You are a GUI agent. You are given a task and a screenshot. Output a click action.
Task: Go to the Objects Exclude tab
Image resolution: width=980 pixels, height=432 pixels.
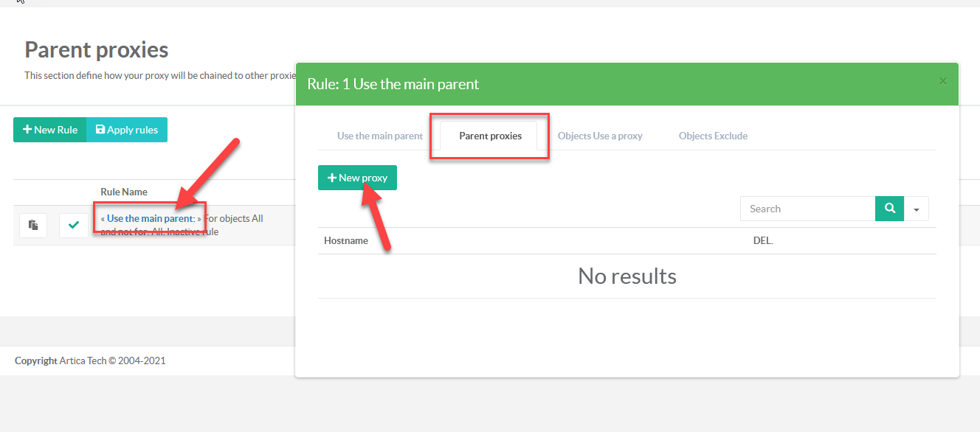click(713, 136)
